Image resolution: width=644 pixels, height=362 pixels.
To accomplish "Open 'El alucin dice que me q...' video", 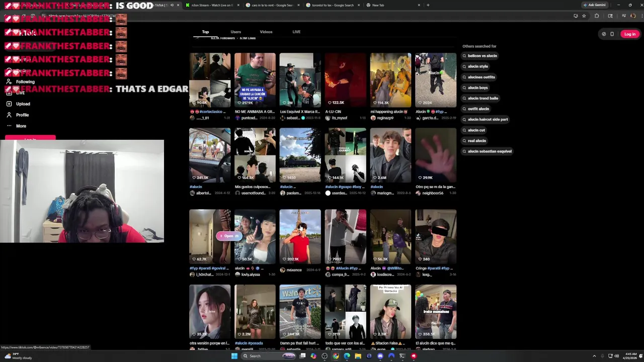I will [436, 312].
